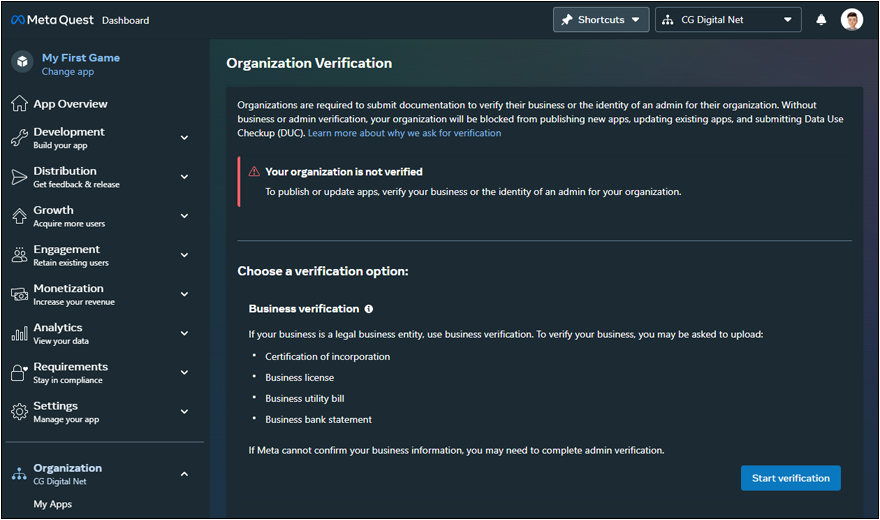Click the organization icon beside CG Digital Net
This screenshot has width=880, height=520.
(x=667, y=20)
